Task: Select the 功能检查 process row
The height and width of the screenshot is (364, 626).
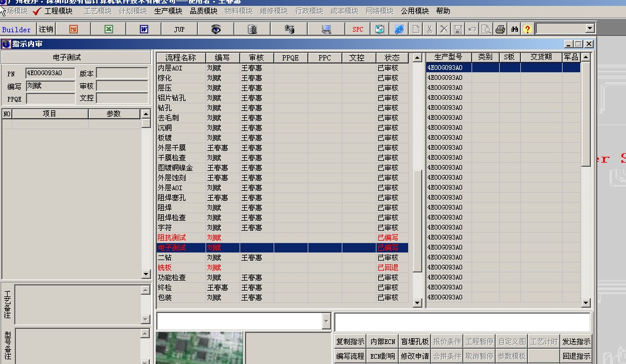Action: tap(282, 277)
